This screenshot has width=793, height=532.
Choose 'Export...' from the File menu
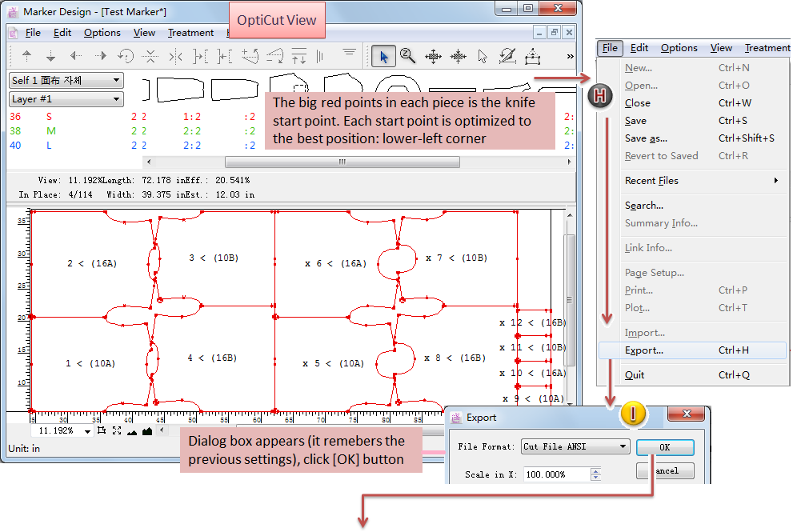point(644,350)
